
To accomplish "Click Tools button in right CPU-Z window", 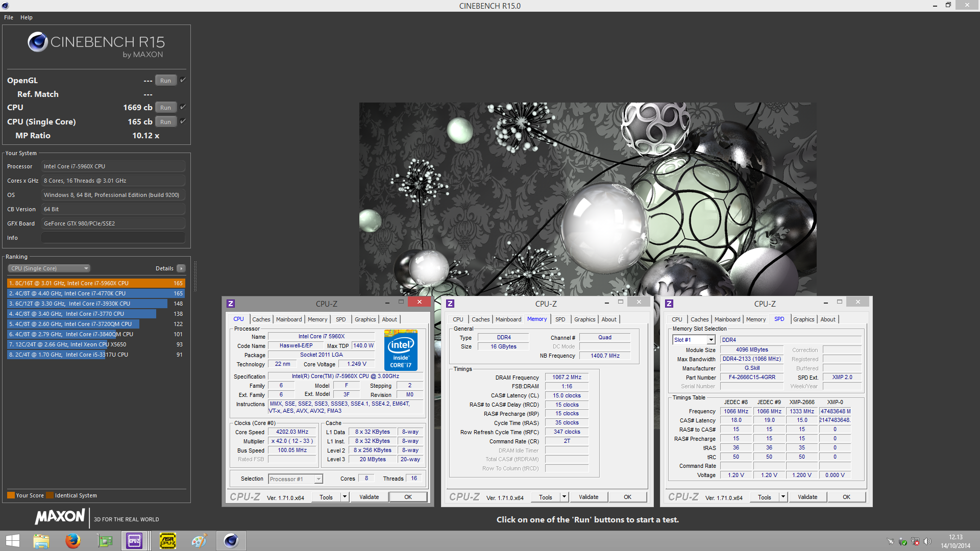I will (765, 497).
